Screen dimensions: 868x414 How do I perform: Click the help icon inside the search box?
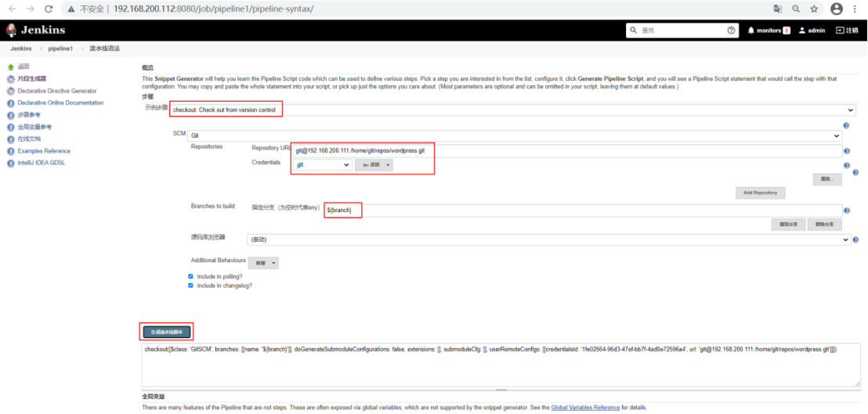click(731, 31)
